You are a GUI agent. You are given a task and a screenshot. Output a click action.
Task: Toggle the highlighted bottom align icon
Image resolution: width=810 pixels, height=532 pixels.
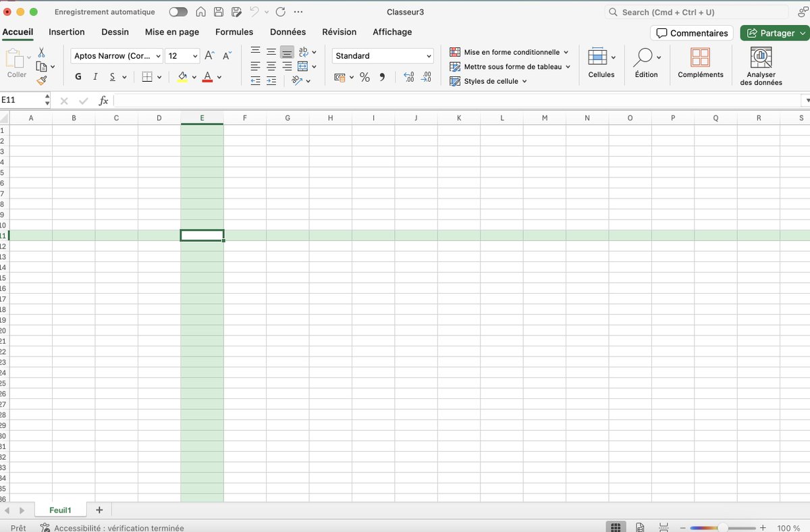pyautogui.click(x=287, y=52)
